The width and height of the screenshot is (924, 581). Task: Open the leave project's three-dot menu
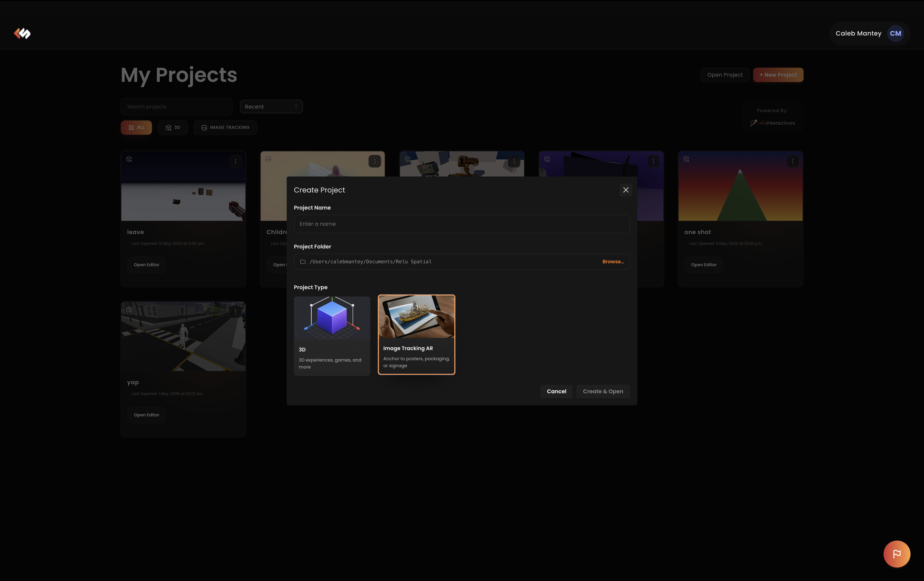pyautogui.click(x=235, y=161)
